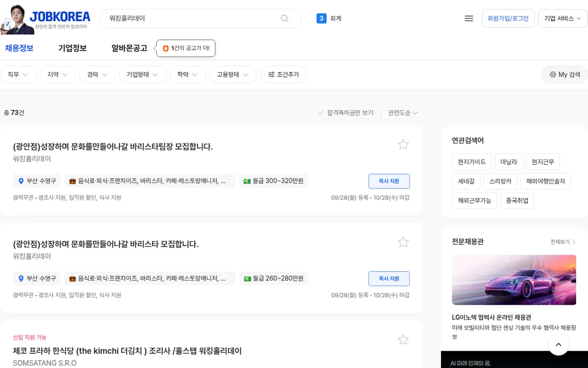Select related keyword 현지근무

(543, 162)
